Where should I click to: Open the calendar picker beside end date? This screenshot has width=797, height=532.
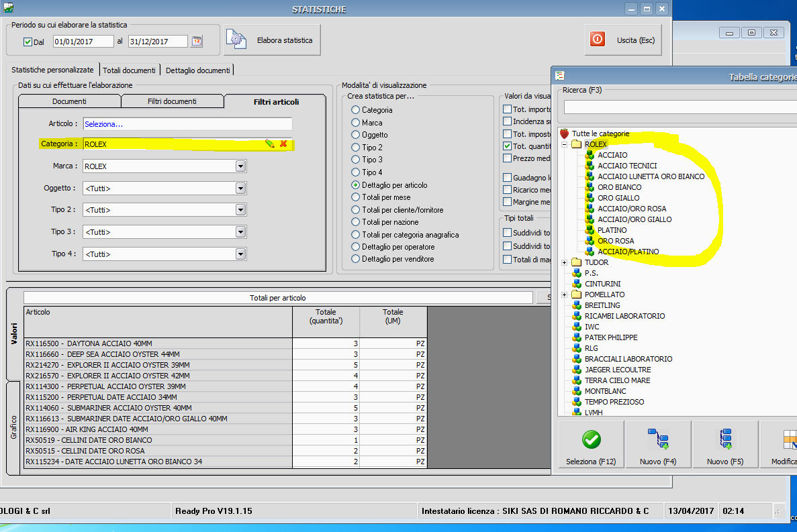tap(197, 42)
